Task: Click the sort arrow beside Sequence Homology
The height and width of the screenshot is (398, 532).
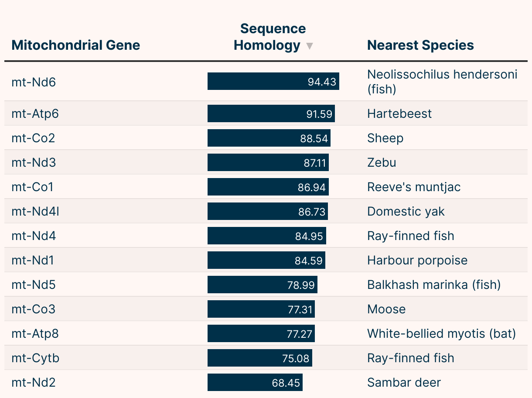Action: click(310, 46)
